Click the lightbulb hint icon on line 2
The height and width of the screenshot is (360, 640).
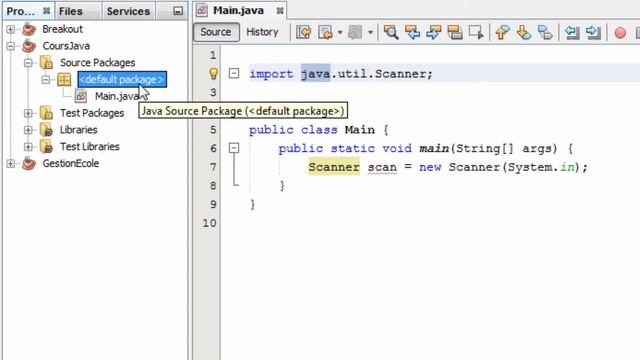(213, 73)
